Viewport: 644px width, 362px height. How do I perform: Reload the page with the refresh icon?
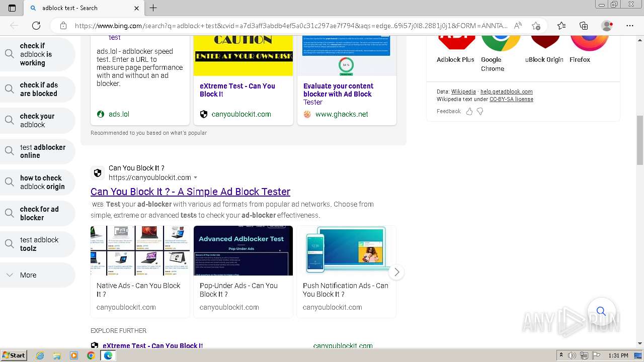click(36, 26)
